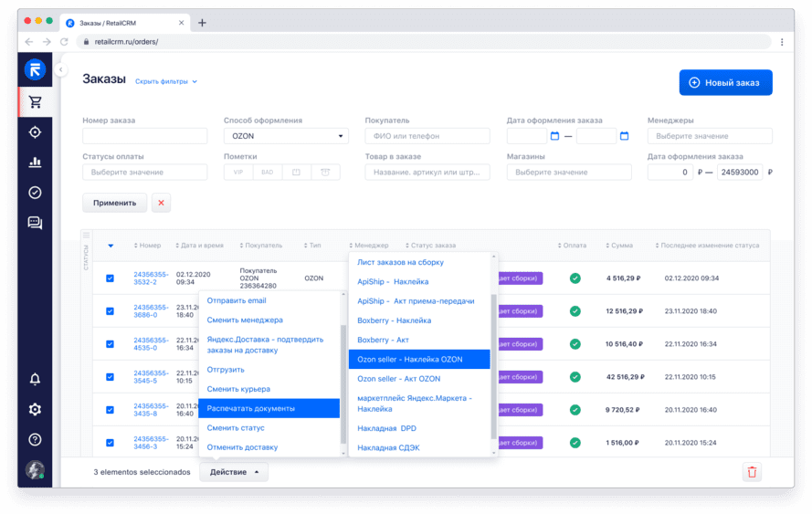
Task: Collapse sidebar with the arrow toggle
Action: click(x=60, y=69)
